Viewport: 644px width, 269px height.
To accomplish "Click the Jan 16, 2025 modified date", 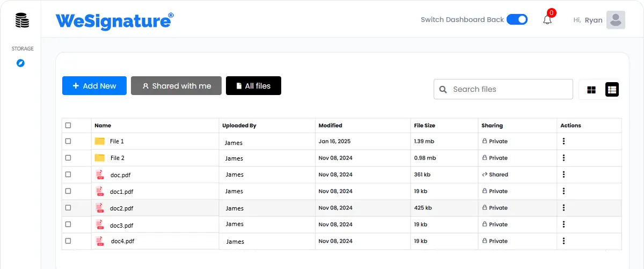I will [334, 141].
